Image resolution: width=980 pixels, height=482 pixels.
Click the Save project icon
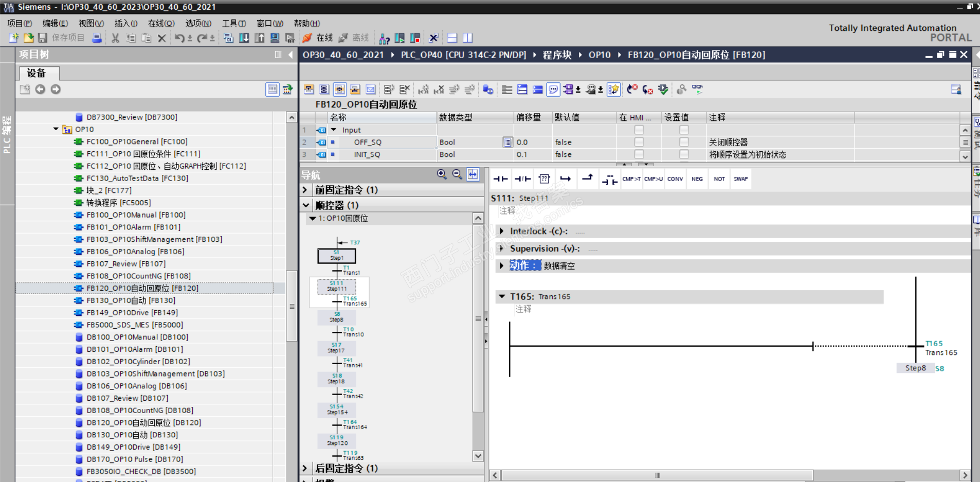pos(43,38)
